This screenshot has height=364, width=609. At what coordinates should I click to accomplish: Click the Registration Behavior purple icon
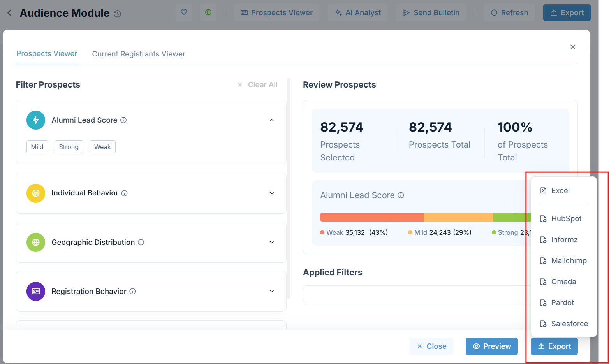click(36, 291)
